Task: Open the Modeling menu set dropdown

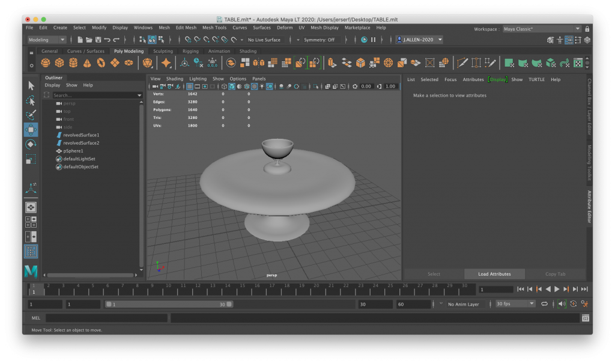Action: pyautogui.click(x=46, y=40)
